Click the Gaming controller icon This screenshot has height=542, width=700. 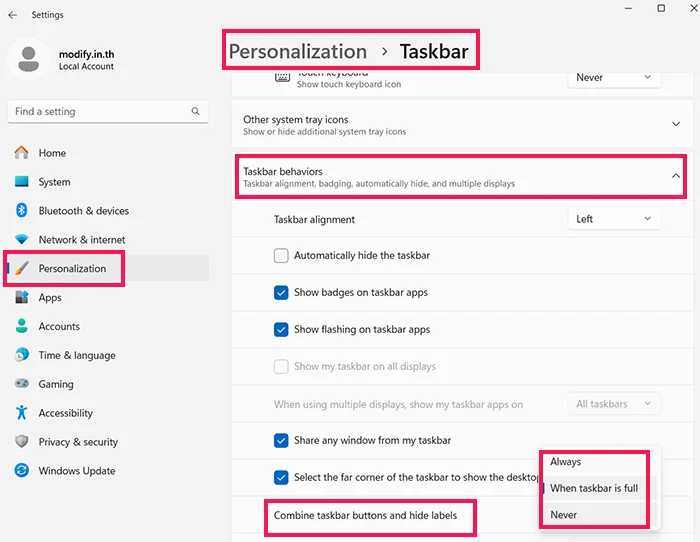(x=21, y=384)
